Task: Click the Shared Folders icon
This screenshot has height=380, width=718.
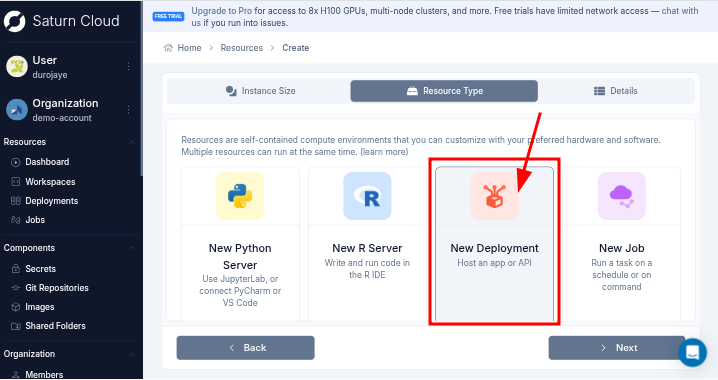Action: pos(16,326)
